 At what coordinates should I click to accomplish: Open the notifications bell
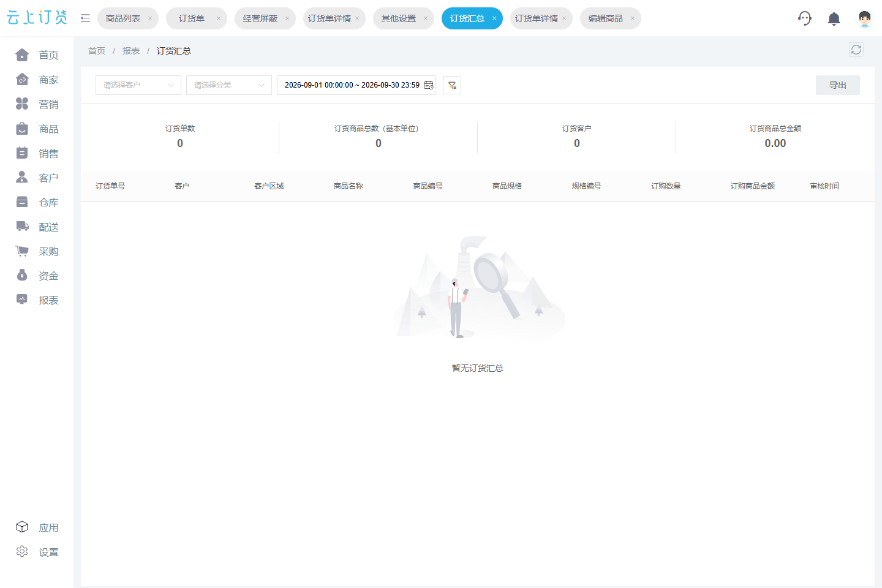(834, 19)
